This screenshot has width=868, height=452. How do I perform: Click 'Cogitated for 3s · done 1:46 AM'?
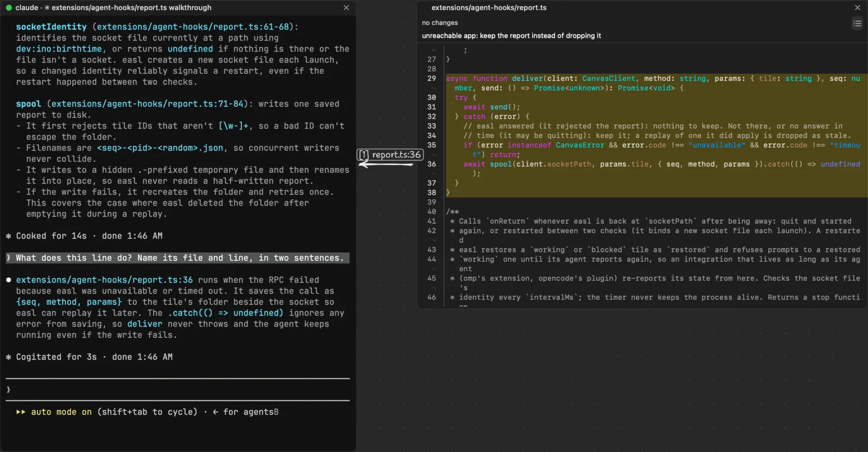89,356
